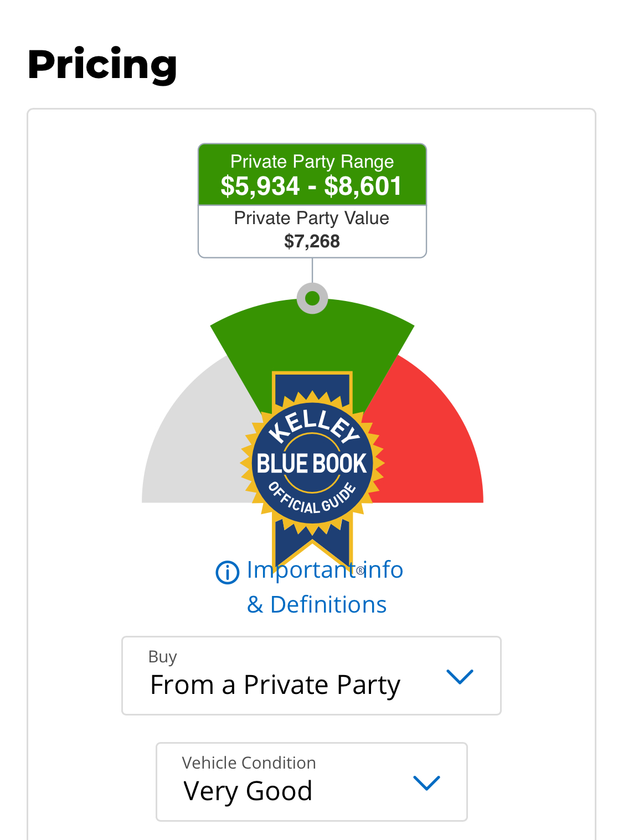
Task: Click the 'Buy' label in the dropdown
Action: [162, 657]
